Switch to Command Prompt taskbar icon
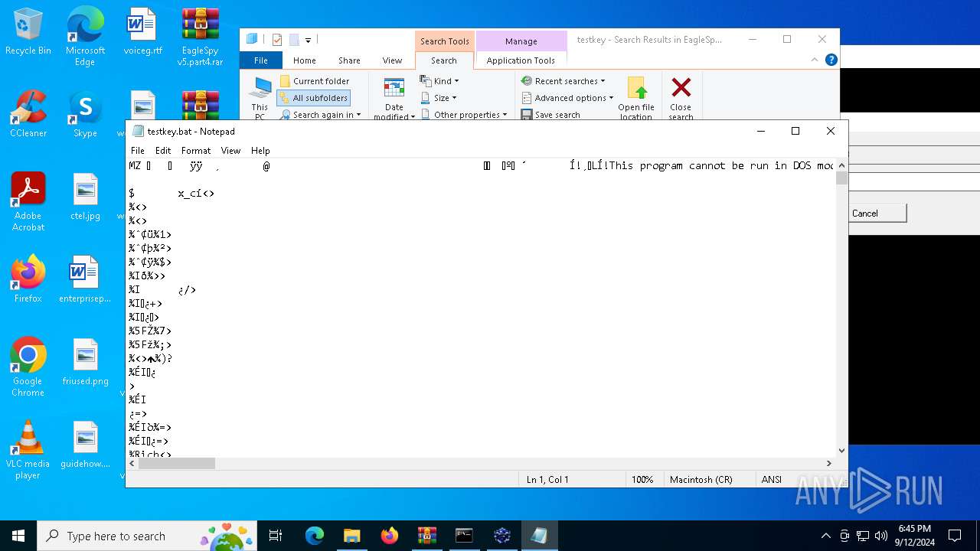The height and width of the screenshot is (551, 980). tap(464, 536)
